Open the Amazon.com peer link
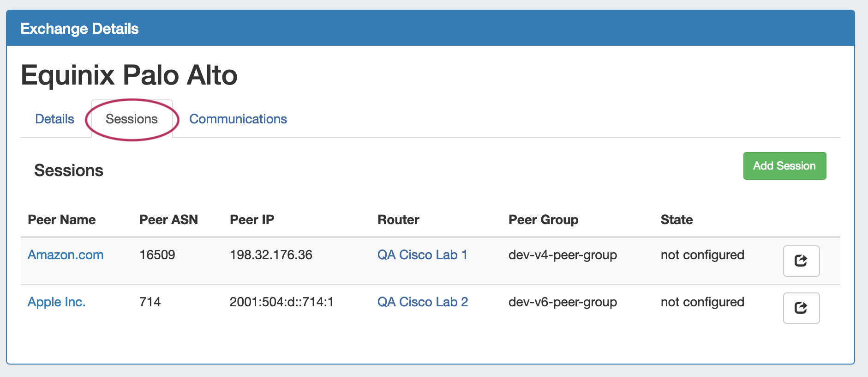This screenshot has width=868, height=377. click(x=66, y=255)
